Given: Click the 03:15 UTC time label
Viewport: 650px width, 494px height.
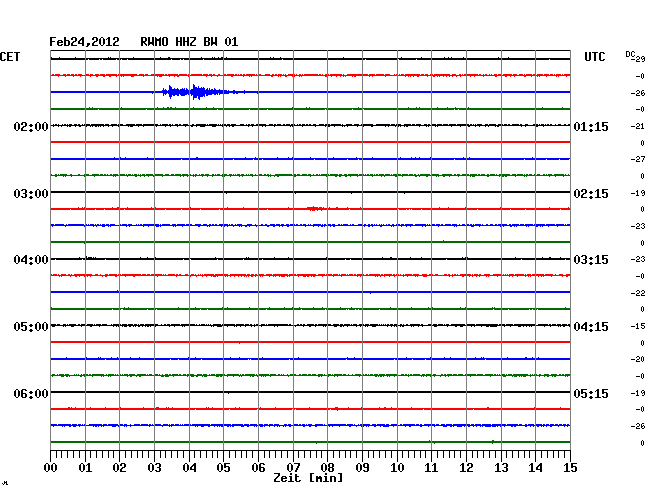Looking at the screenshot, I should [x=591, y=260].
